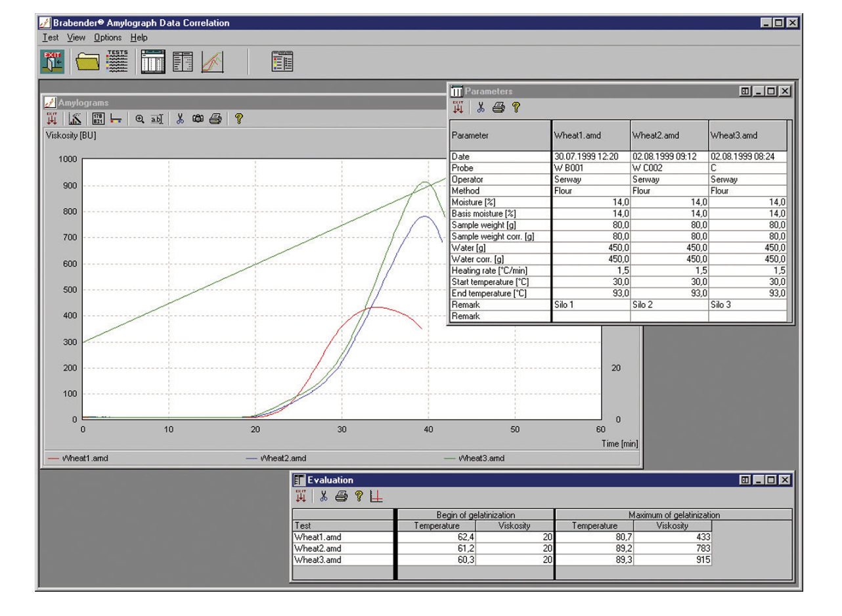Viewport: 842px width, 616px height.
Task: Click the 'Viskosity [BU]' axis label
Action: click(72, 136)
